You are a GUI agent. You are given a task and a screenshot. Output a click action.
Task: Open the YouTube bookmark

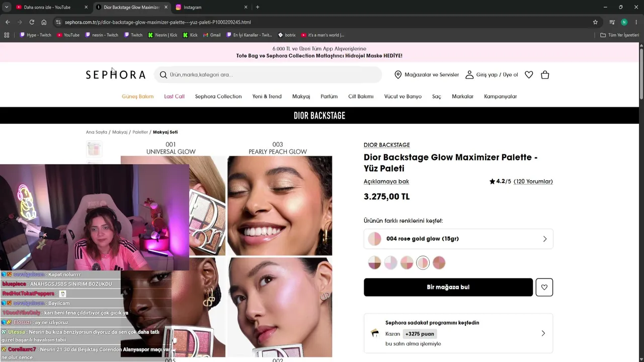tap(68, 35)
